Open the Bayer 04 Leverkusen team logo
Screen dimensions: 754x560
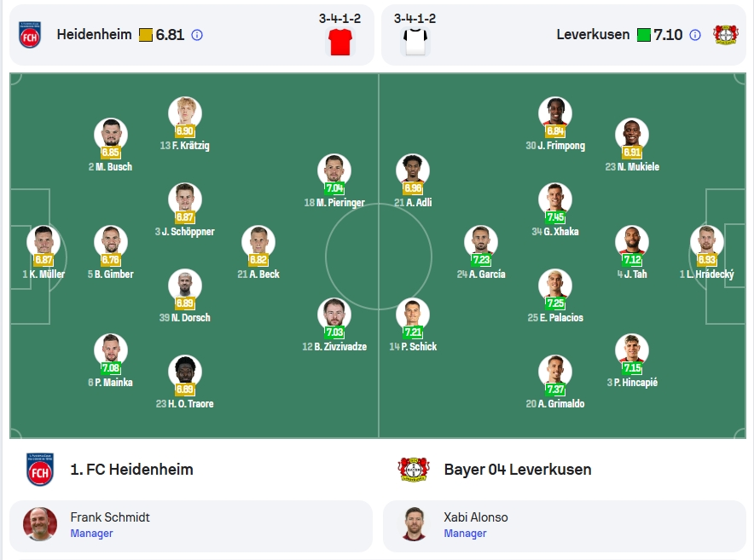point(413,470)
